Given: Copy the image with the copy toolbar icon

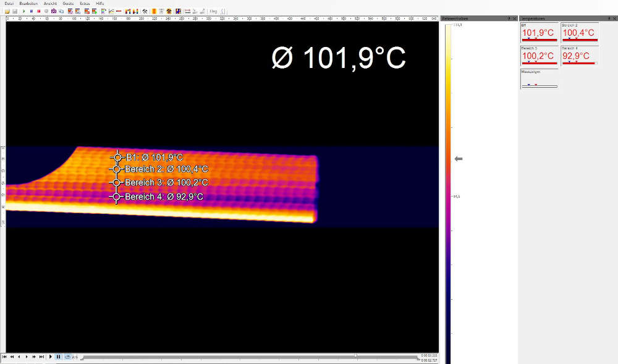Looking at the screenshot, I should pos(61,11).
